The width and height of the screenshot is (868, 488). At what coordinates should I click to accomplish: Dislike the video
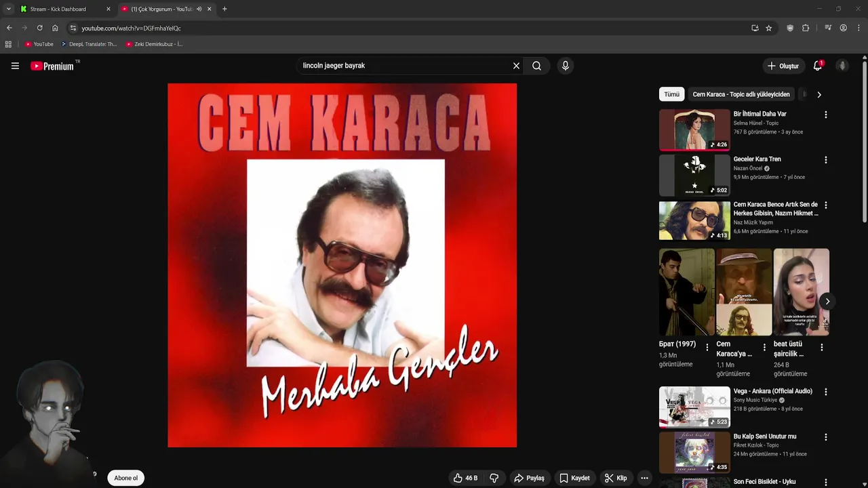pyautogui.click(x=494, y=478)
